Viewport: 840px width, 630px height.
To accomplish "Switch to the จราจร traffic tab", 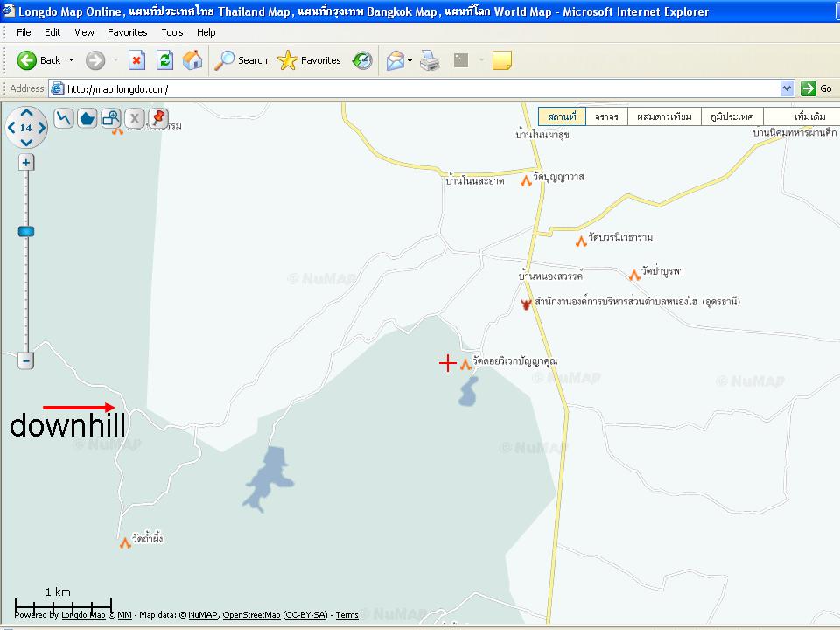I will [x=606, y=116].
